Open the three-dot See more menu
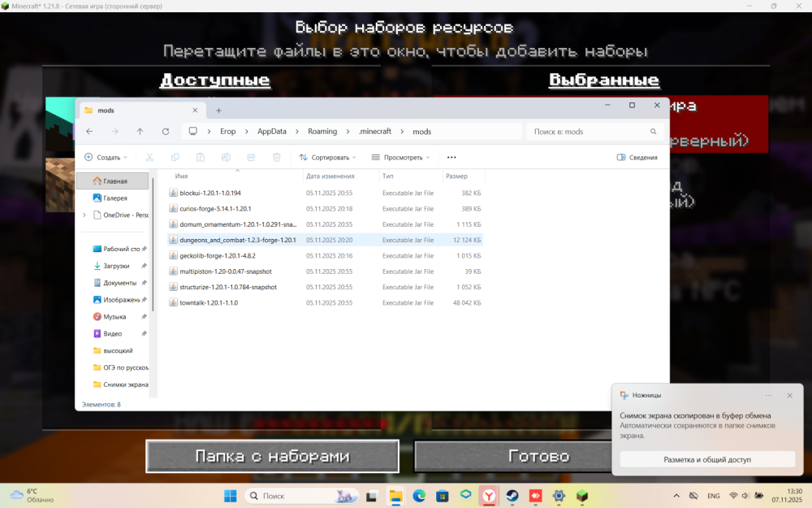Viewport: 812px width, 508px height. point(451,157)
